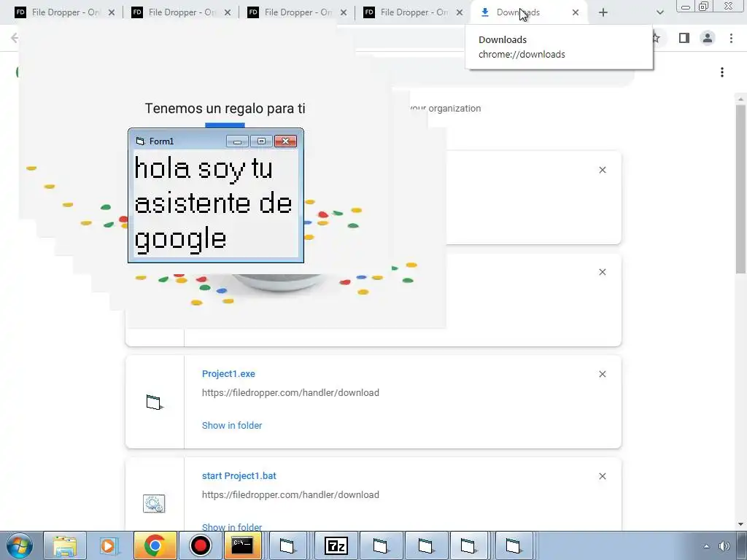The height and width of the screenshot is (560, 747).
Task: Click the scrollbar up arrow
Action: pos(741,99)
